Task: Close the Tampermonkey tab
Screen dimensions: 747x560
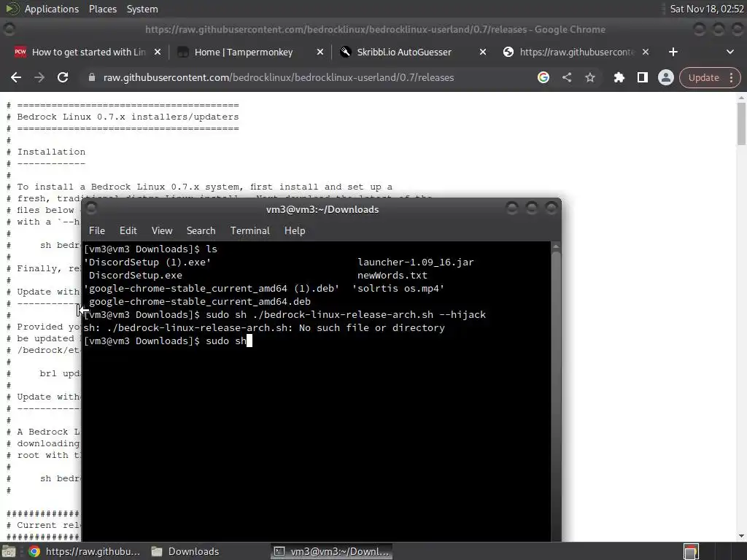Action: [320, 52]
